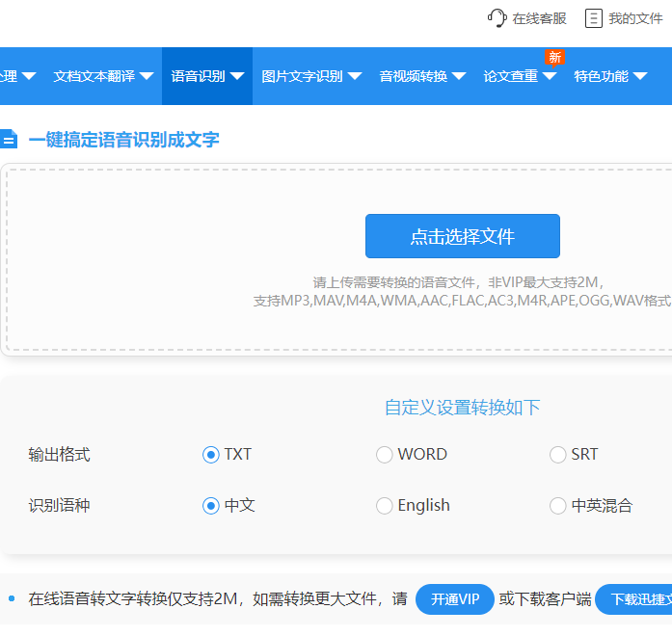Select WORD output format
The height and width of the screenshot is (636, 672).
385,455
